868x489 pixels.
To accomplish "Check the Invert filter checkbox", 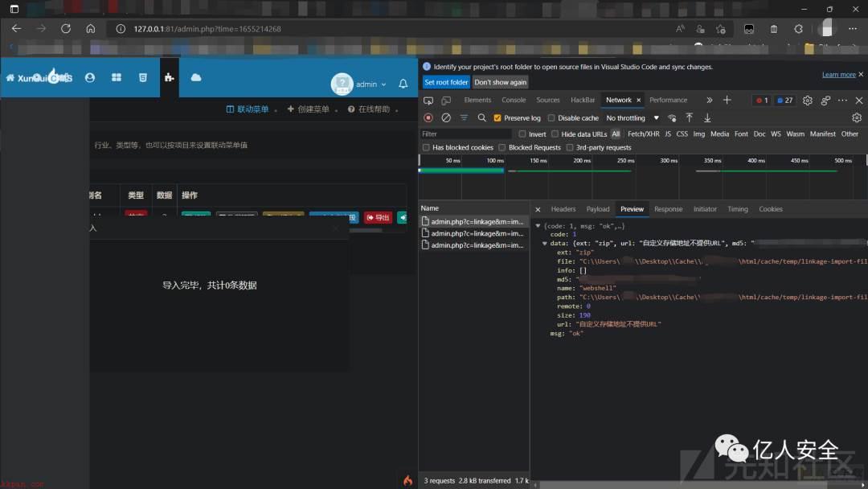I will 522,134.
